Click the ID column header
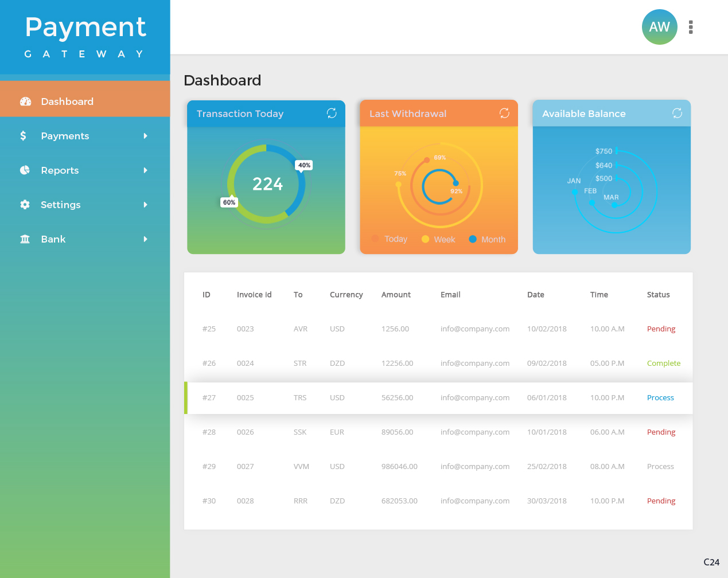 pyautogui.click(x=207, y=295)
